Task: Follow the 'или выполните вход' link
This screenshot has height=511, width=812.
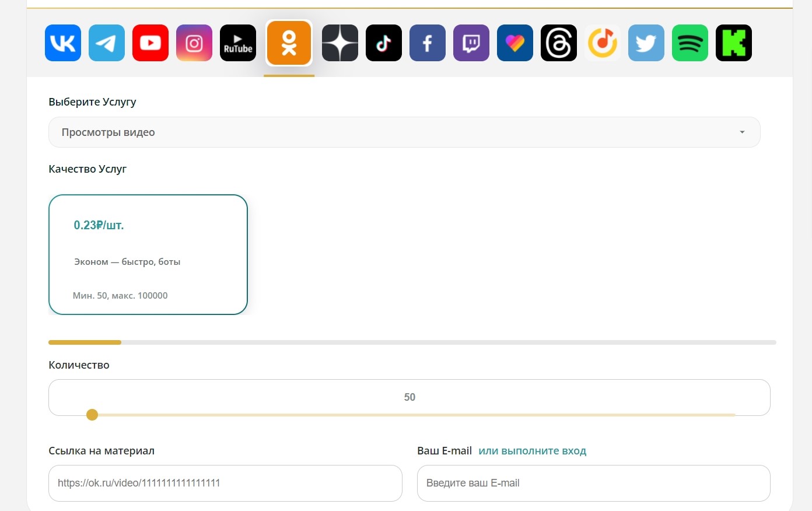Action: [x=533, y=451]
